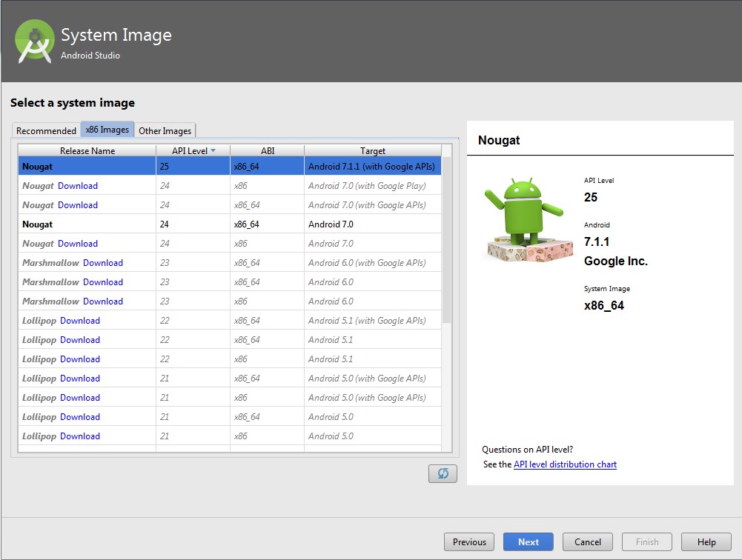Go back with the Previous button
This screenshot has width=742, height=560.
point(469,542)
